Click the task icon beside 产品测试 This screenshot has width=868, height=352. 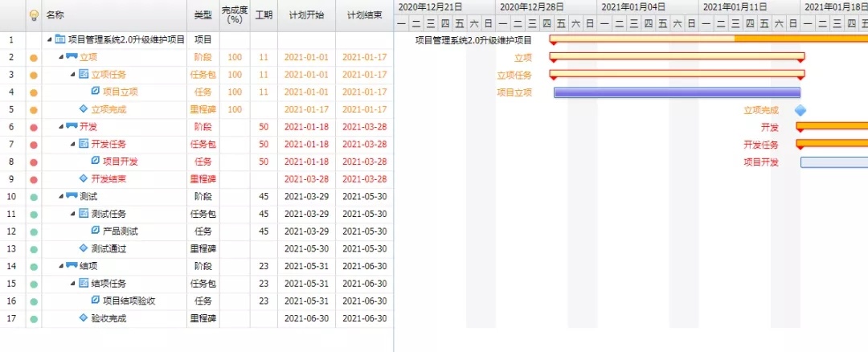pos(95,231)
